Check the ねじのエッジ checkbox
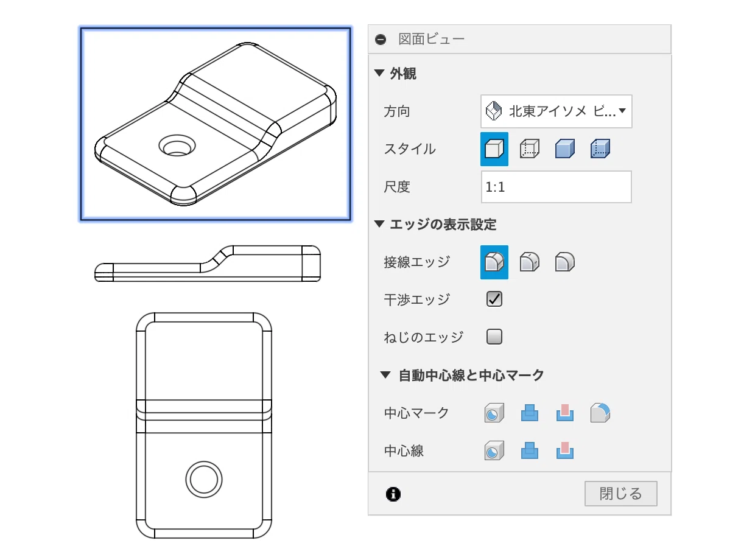755x560 pixels. tap(494, 337)
